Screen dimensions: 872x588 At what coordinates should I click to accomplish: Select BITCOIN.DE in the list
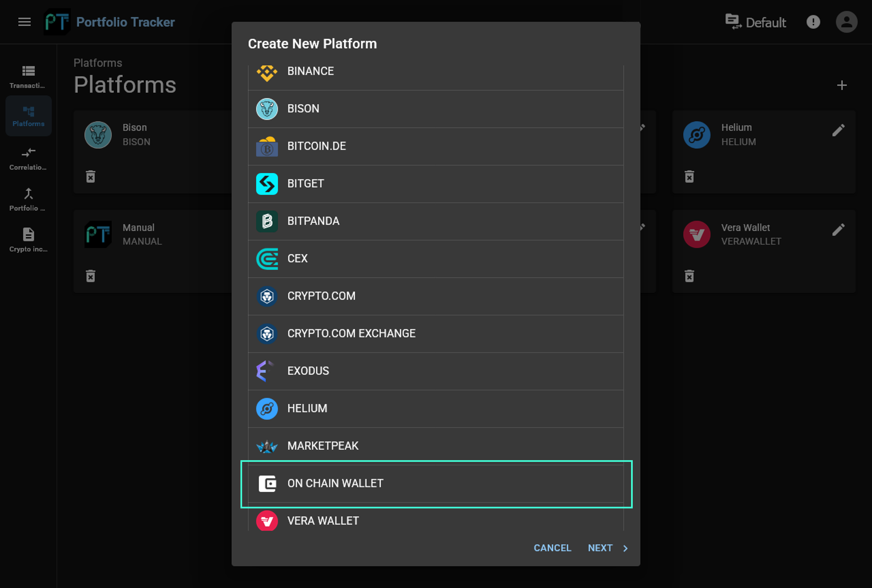(436, 146)
